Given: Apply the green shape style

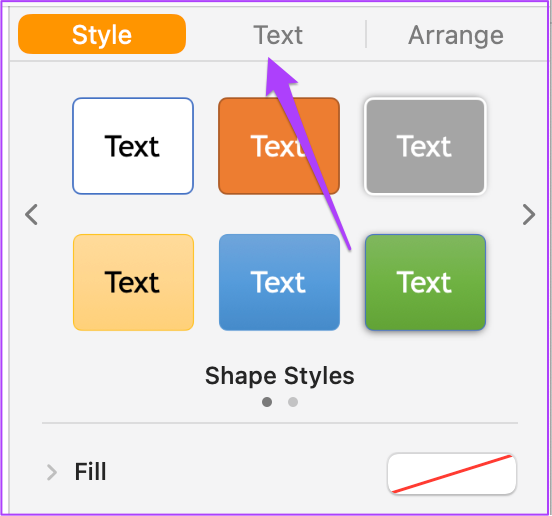Looking at the screenshot, I should tap(425, 282).
